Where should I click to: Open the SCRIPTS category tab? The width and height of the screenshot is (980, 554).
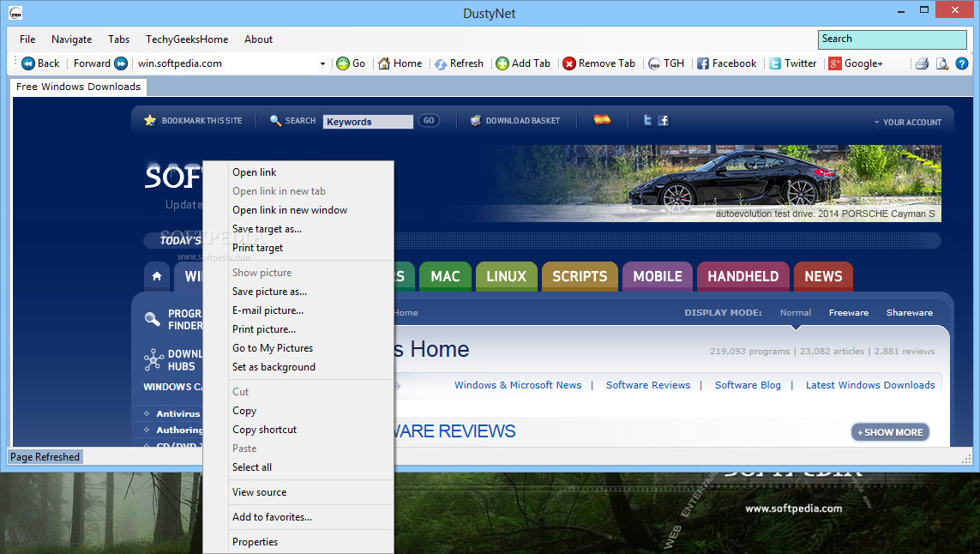tap(580, 276)
